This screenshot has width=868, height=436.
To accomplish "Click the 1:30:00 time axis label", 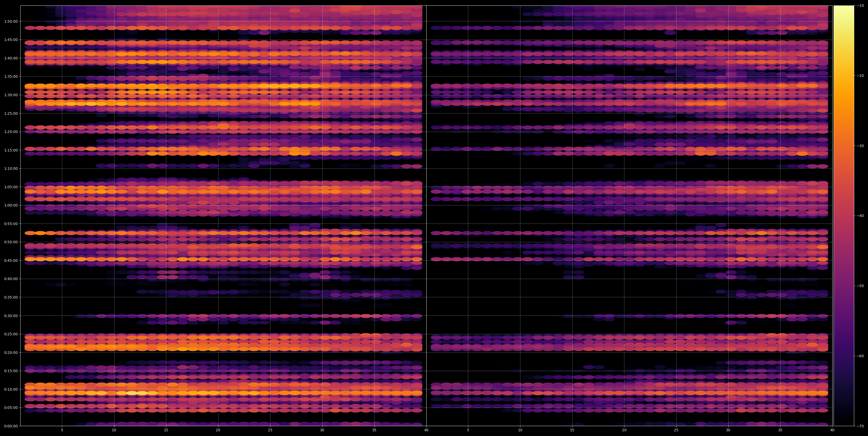I will [x=11, y=95].
